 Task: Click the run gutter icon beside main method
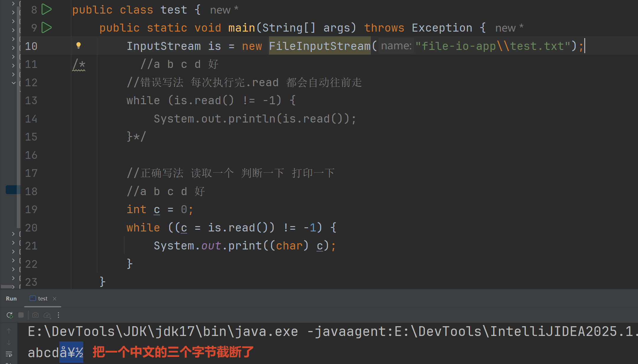46,27
